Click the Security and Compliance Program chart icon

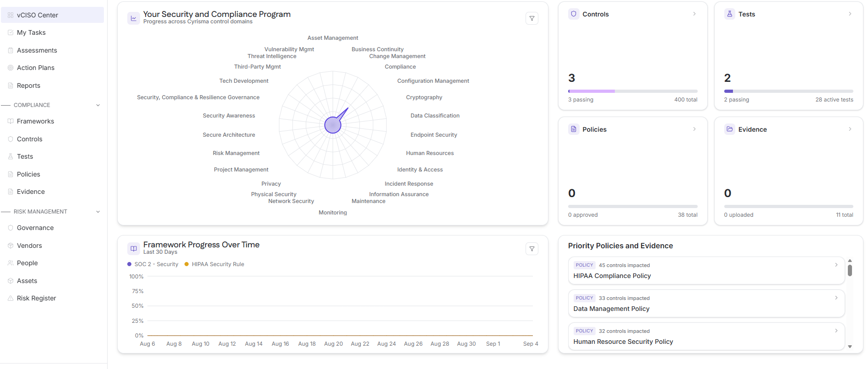[x=134, y=18]
